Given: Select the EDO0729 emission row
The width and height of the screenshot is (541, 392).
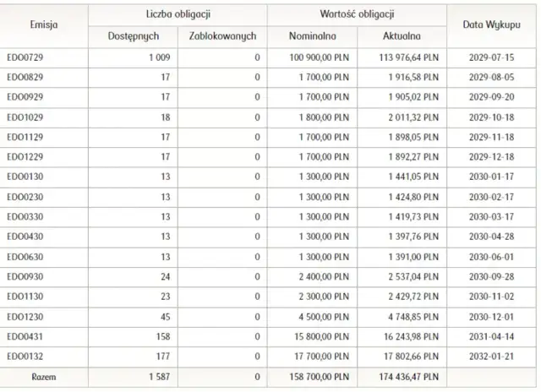Looking at the screenshot, I should pyautogui.click(x=24, y=58).
